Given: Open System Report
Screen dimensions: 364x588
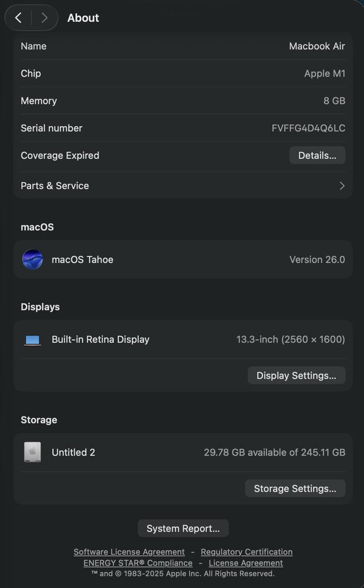Looking at the screenshot, I should point(183,529).
